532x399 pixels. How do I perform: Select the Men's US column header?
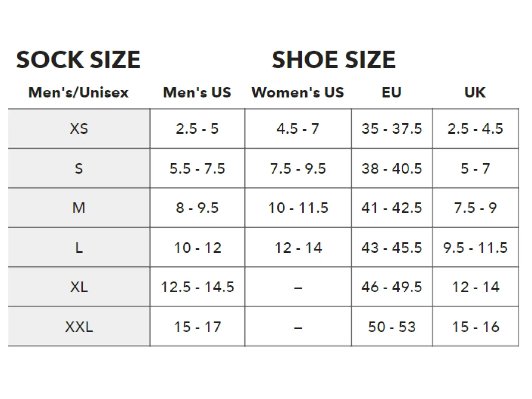click(x=197, y=92)
